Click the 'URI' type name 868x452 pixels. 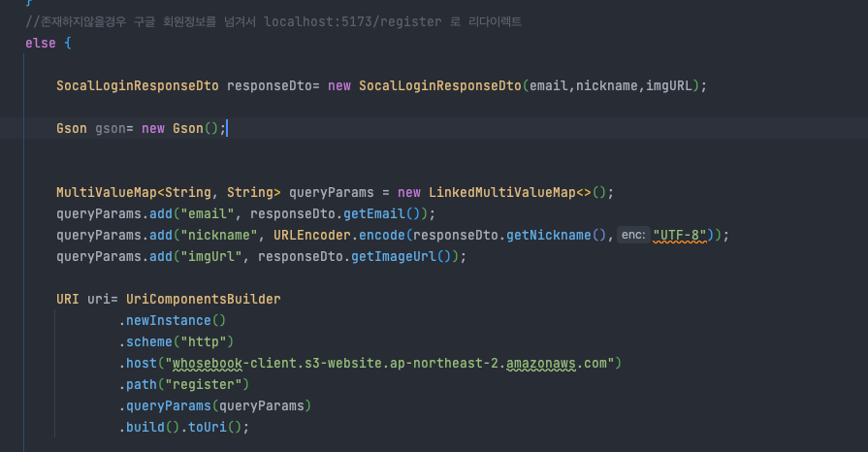click(68, 299)
